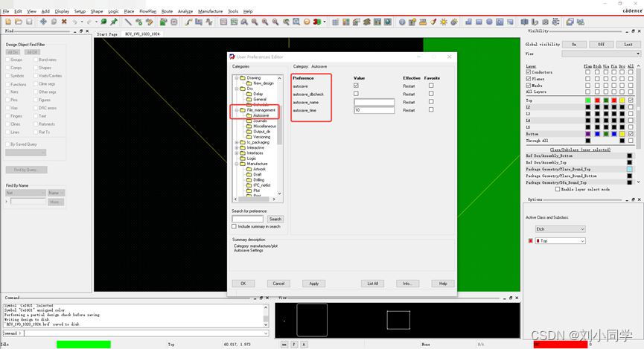Click the Open folder toolbar icon
Screen dimensions: 644x349
(x=19, y=22)
